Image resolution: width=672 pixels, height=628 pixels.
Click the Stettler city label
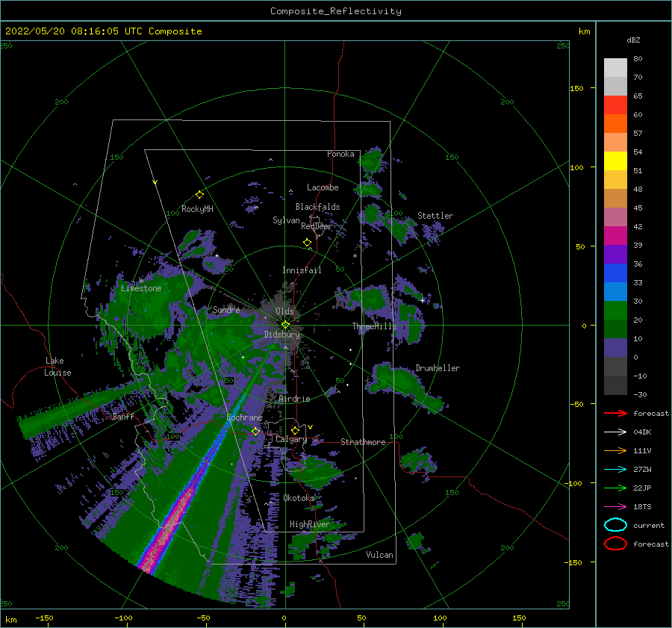(x=435, y=216)
